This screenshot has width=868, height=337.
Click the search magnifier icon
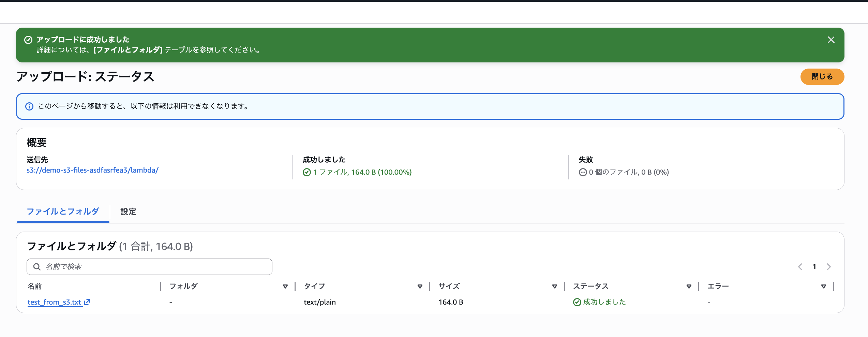tap(37, 266)
